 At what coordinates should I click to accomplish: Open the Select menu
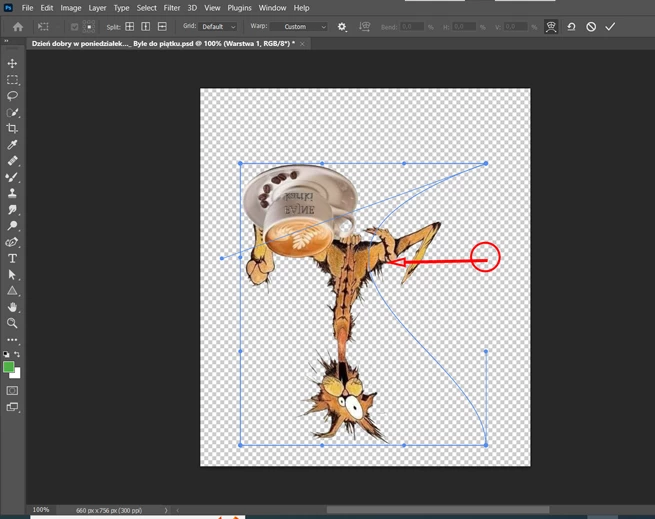tap(147, 8)
